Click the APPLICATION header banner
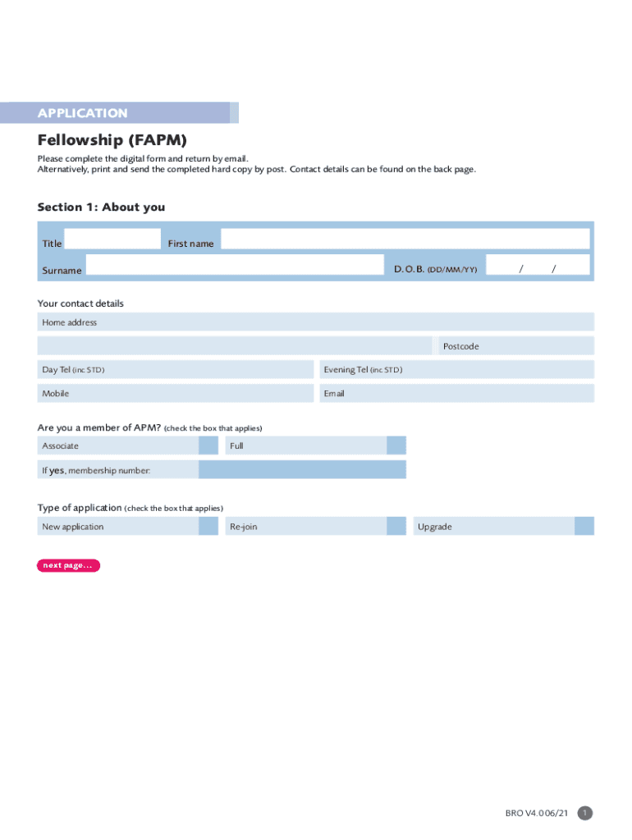Image resolution: width=632 pixels, height=840 pixels. [x=119, y=113]
